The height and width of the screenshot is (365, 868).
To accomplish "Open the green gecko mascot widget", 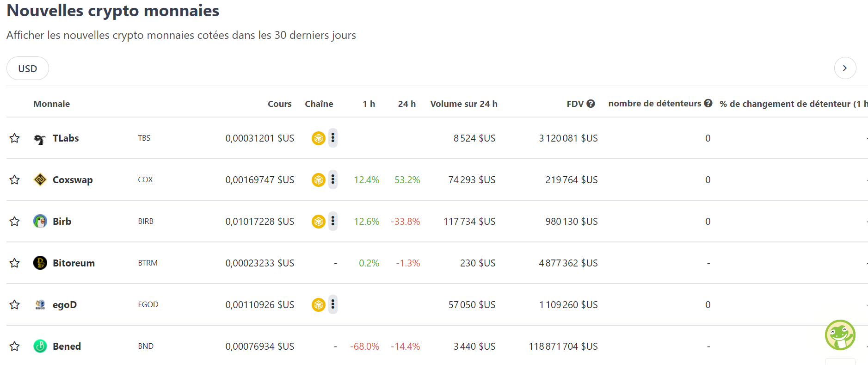I will click(x=840, y=335).
